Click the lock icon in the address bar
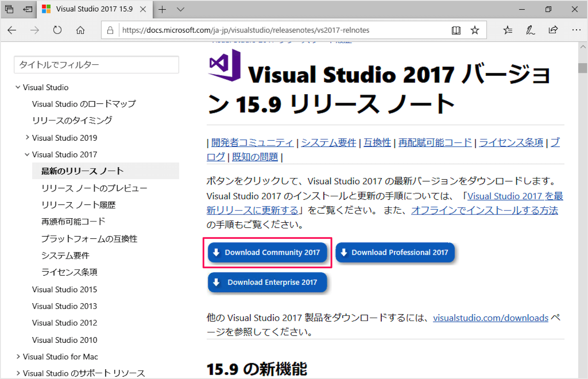 point(110,30)
